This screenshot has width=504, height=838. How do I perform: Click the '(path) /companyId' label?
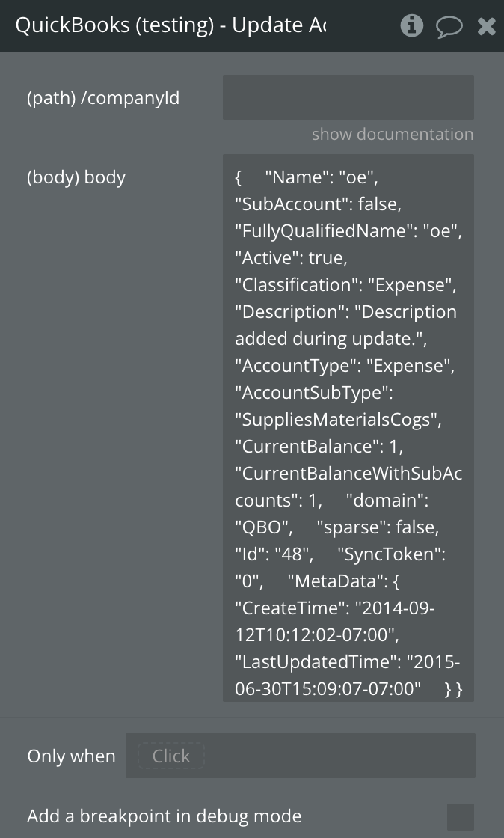(103, 98)
